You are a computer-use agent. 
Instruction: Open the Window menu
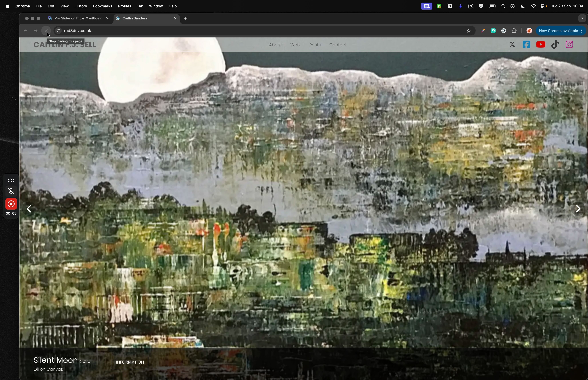pyautogui.click(x=156, y=6)
